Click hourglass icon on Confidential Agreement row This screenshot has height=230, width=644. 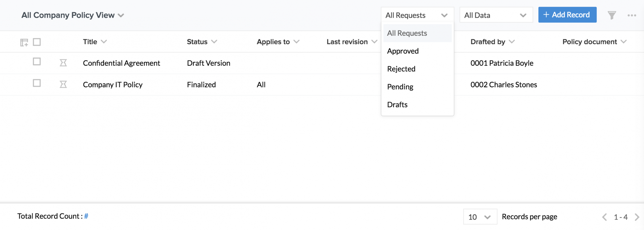pos(63,63)
